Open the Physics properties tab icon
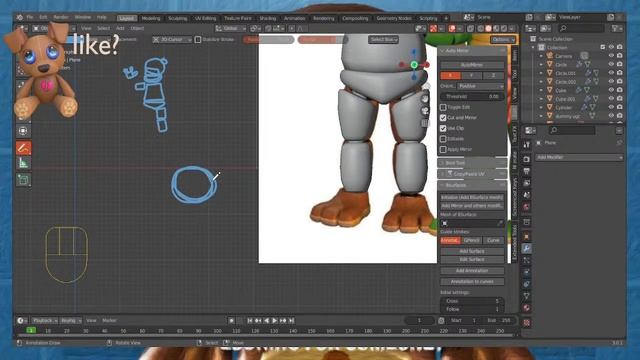Viewport: 640px width, 360px height. click(x=527, y=272)
